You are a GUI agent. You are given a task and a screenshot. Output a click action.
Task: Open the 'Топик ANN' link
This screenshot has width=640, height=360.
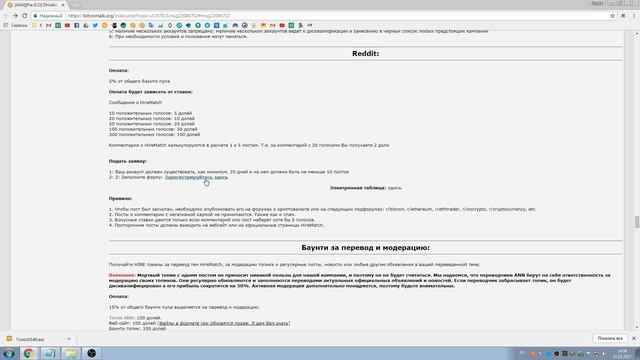(x=121, y=318)
